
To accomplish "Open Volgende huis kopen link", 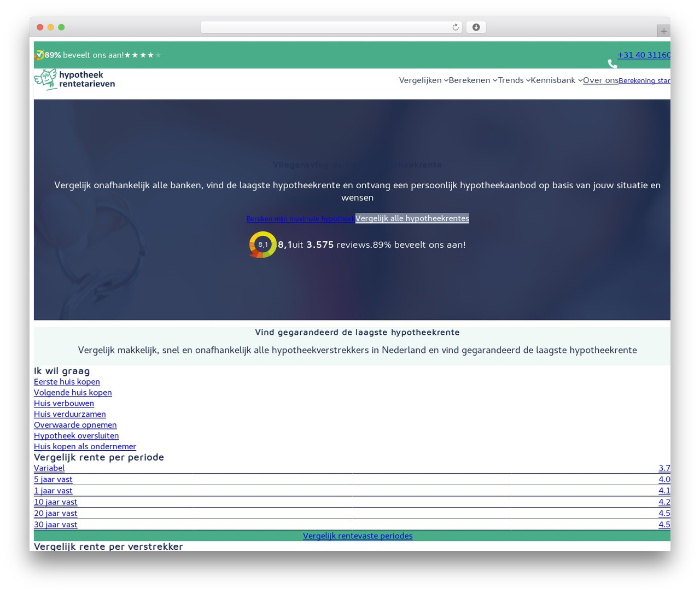I will [73, 393].
